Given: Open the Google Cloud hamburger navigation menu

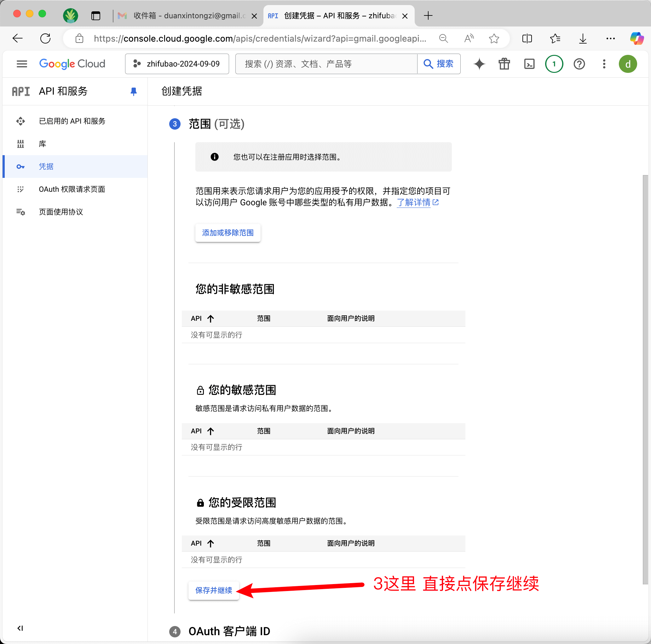Looking at the screenshot, I should pos(22,64).
